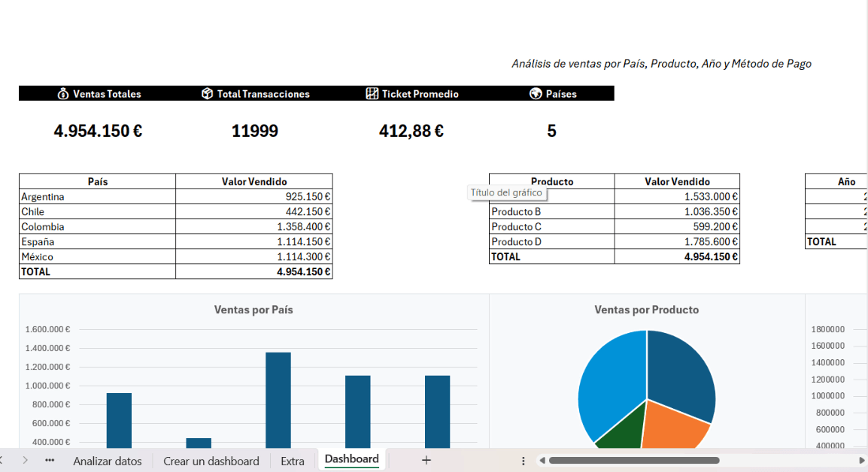This screenshot has width=868, height=472.
Task: Select the Dashboard sheet tab
Action: pyautogui.click(x=351, y=459)
